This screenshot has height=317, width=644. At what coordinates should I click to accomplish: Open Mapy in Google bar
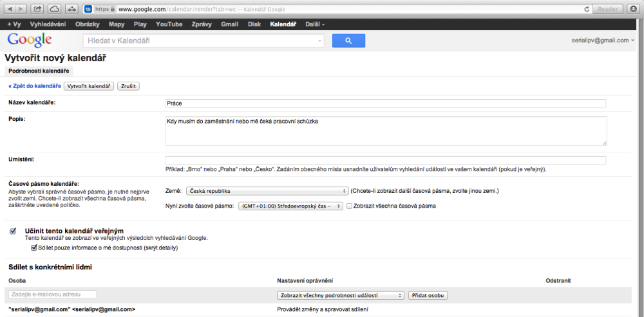coord(117,24)
